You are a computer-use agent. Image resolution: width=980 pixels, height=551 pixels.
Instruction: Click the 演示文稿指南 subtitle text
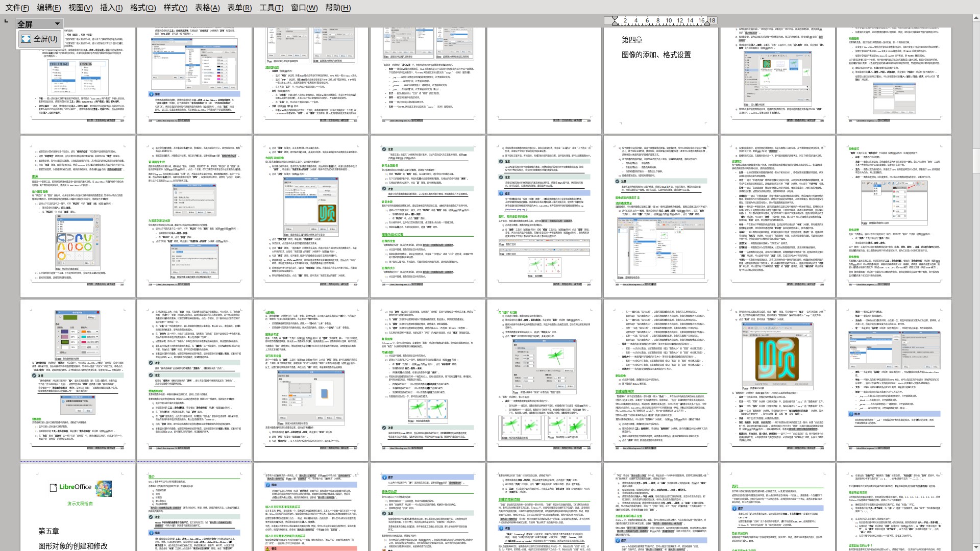80,503
